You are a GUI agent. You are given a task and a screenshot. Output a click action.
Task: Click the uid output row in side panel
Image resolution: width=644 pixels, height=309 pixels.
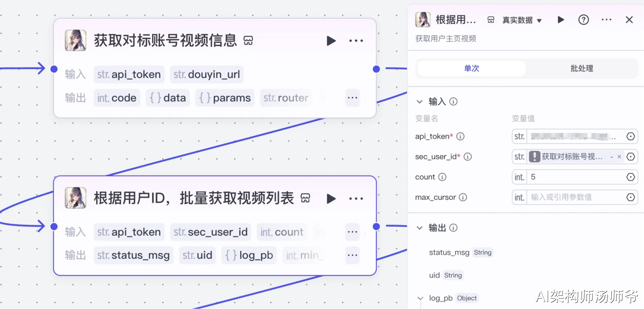(x=446, y=275)
